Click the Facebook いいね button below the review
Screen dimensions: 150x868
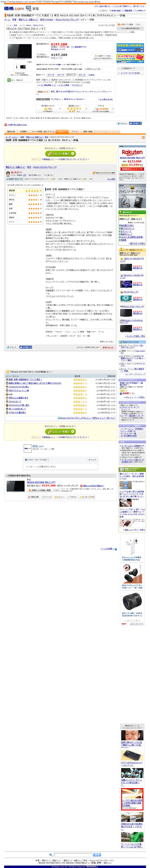[25, 347]
